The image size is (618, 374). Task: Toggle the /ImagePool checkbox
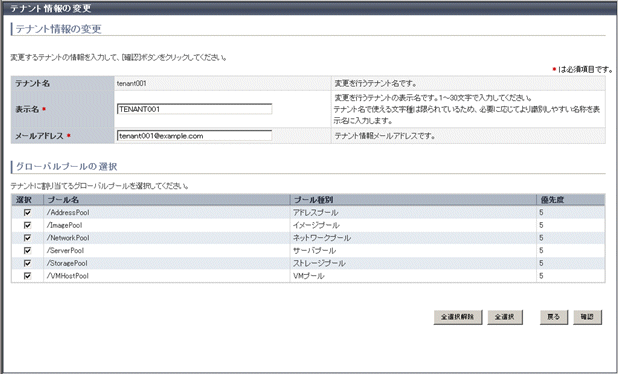point(27,225)
